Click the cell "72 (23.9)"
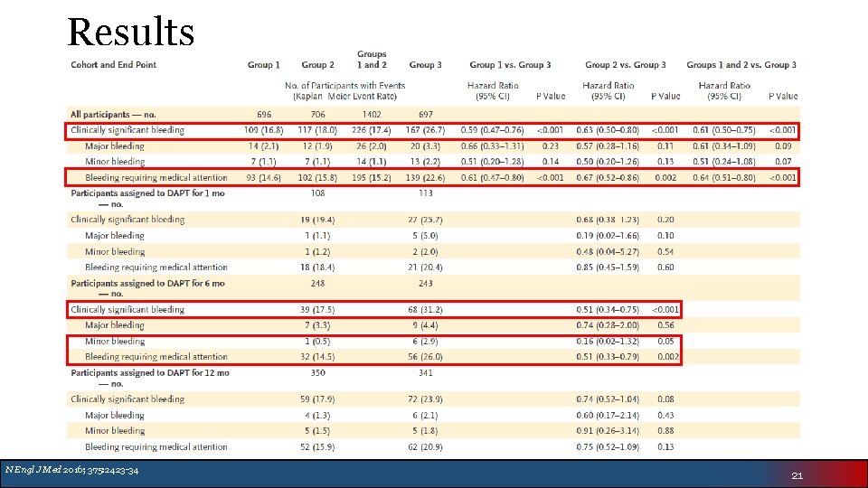This screenshot has height=488, width=868. click(x=425, y=399)
